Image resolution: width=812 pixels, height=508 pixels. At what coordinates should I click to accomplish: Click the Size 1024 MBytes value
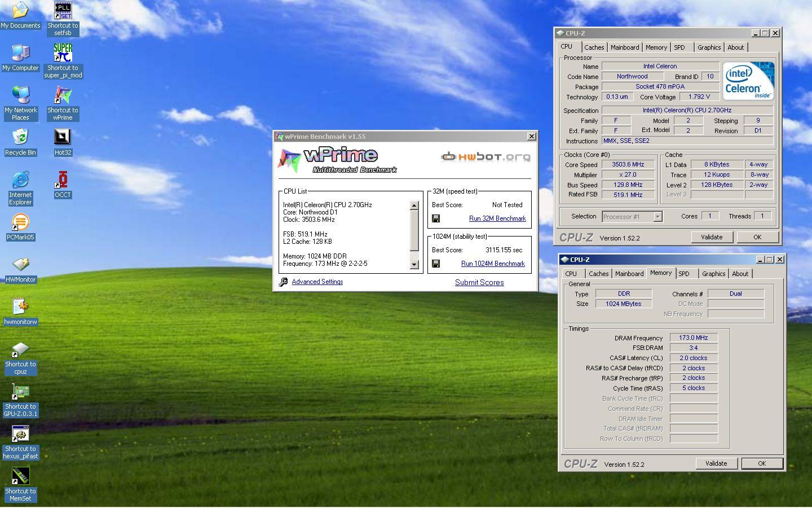coord(624,304)
